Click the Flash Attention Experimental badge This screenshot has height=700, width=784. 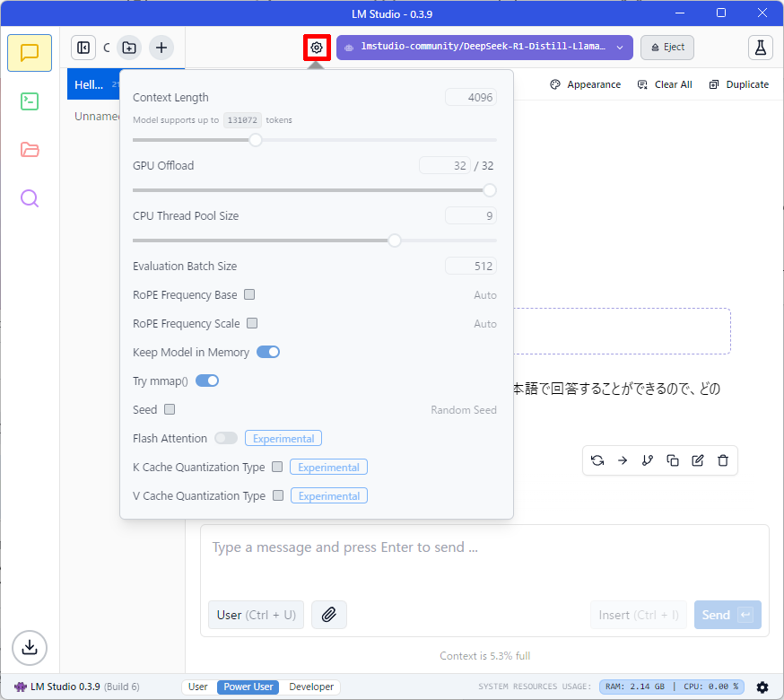pos(283,438)
